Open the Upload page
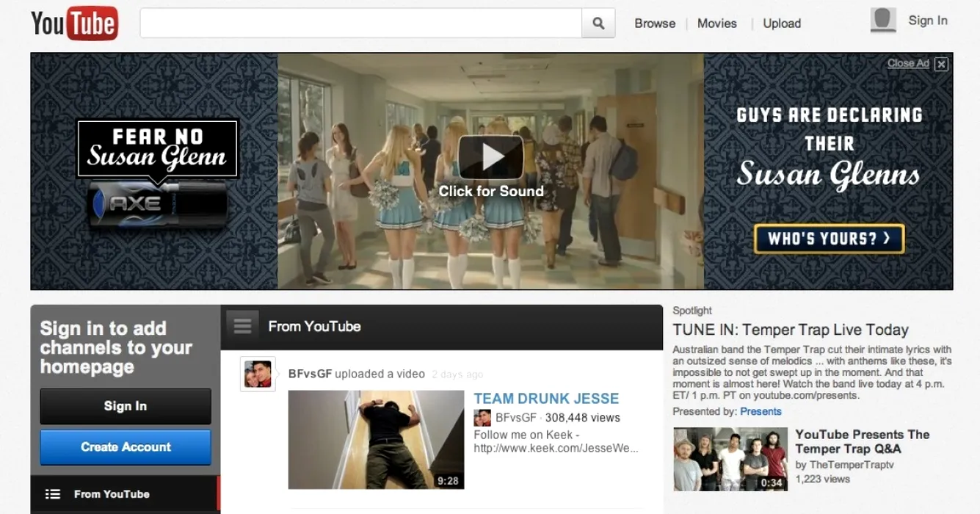Image resolution: width=980 pixels, height=514 pixels. pos(782,23)
